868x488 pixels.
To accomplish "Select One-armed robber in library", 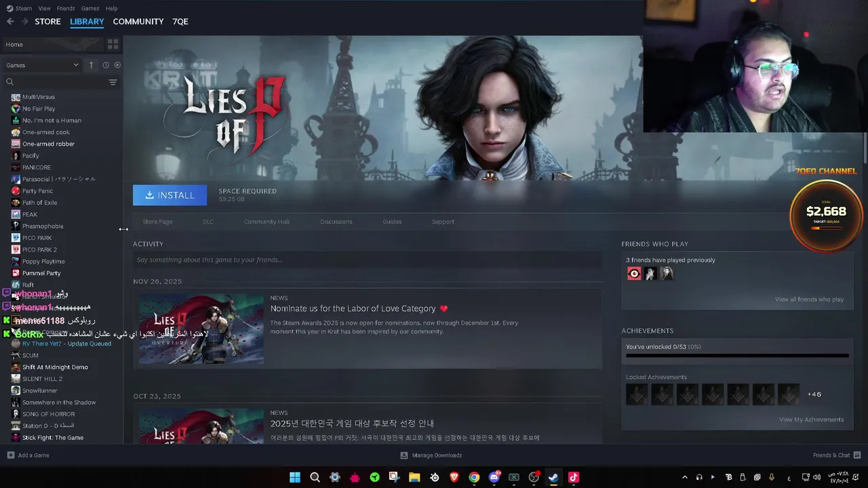I will click(x=48, y=144).
